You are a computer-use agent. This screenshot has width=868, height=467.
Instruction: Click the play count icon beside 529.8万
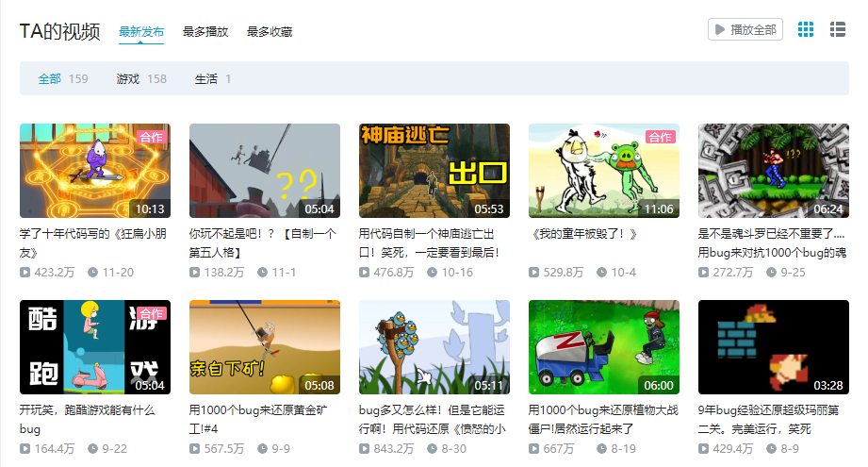point(533,272)
